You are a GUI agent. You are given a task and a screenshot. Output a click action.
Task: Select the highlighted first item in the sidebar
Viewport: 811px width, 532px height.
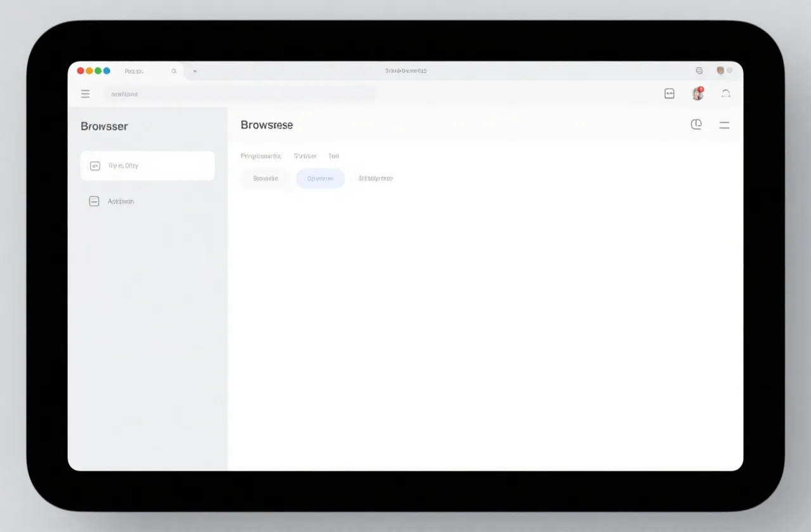pos(148,166)
